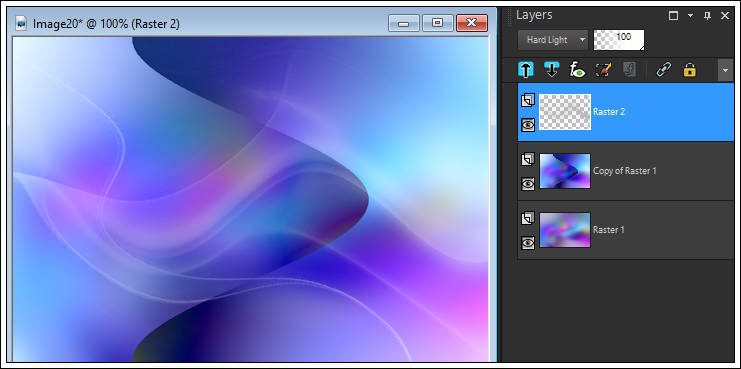Click the chain link layers icon
This screenshot has width=741, height=369.
[x=664, y=70]
